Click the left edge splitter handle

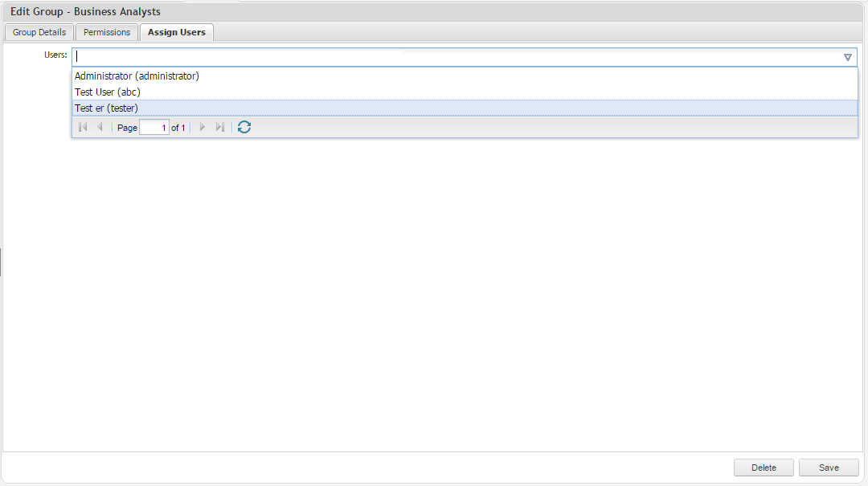[x=1, y=262]
